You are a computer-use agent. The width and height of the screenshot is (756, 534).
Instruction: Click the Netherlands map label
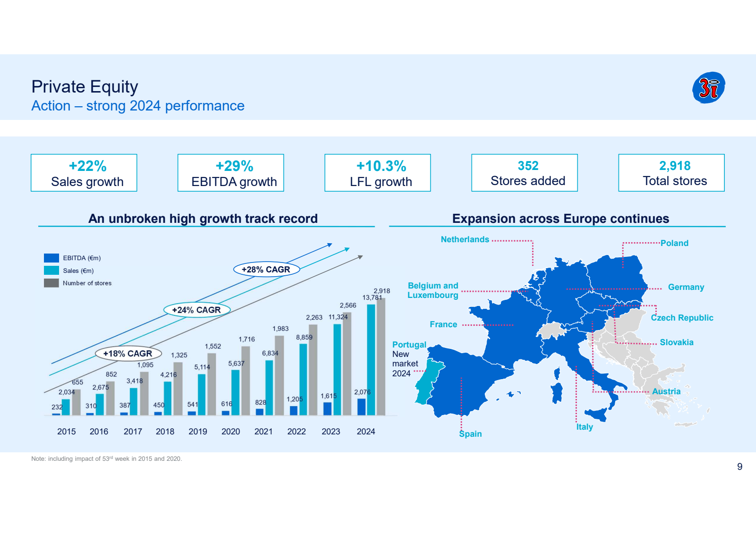click(x=465, y=239)
